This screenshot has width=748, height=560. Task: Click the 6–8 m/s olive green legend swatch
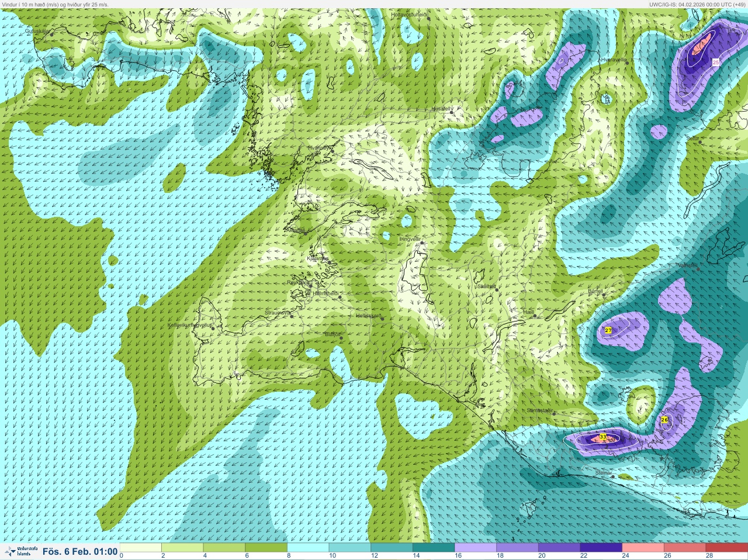click(267, 548)
